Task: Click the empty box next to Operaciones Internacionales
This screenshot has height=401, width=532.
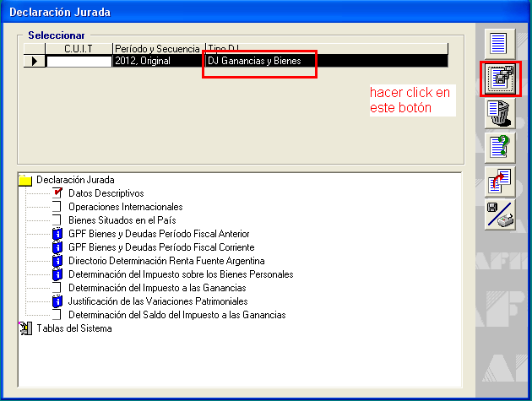Action: [x=57, y=207]
